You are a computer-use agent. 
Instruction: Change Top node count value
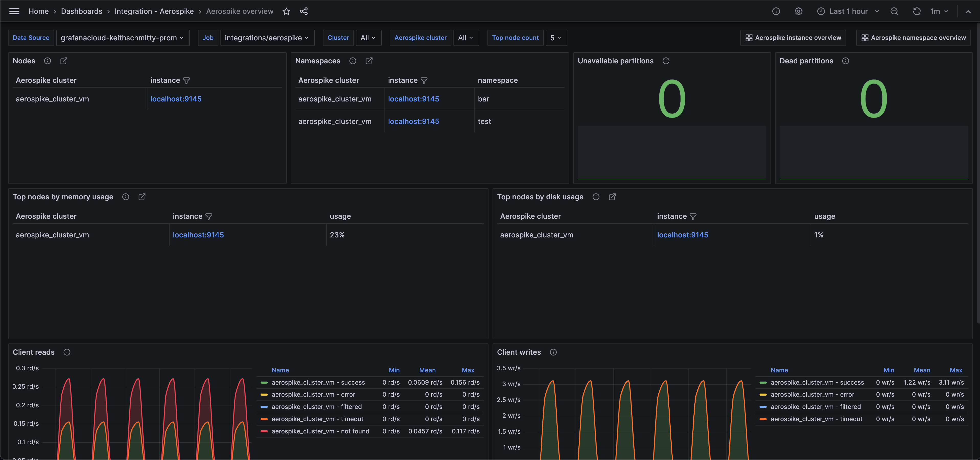[556, 38]
